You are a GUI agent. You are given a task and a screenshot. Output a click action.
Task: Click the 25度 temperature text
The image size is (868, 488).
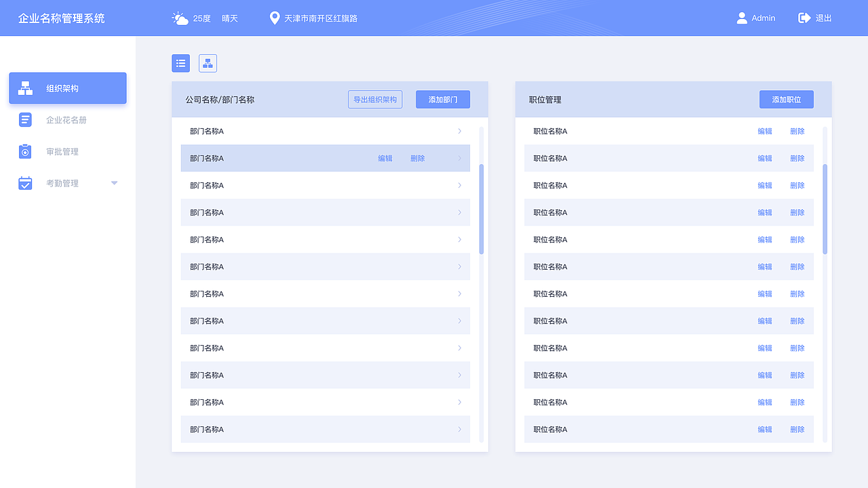(x=202, y=18)
